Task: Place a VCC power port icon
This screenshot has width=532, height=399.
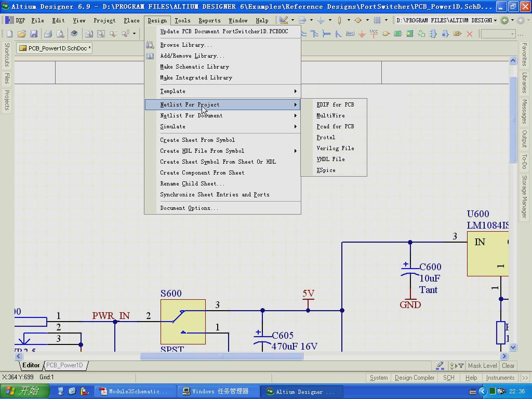Action: point(374,33)
